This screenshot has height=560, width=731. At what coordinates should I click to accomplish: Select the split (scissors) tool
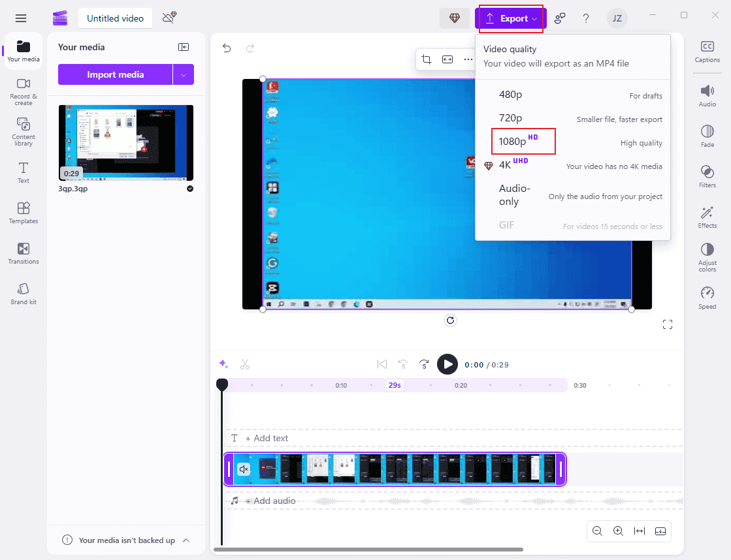click(x=245, y=364)
